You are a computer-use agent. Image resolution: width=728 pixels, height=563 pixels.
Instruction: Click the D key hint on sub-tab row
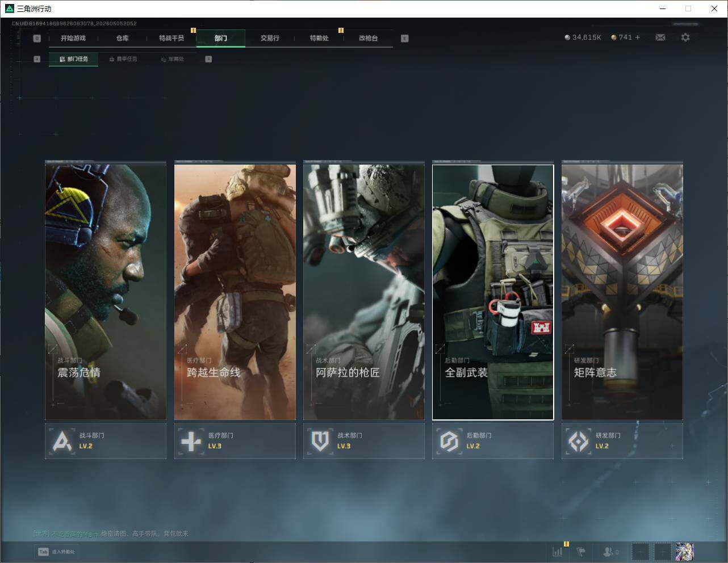click(208, 59)
